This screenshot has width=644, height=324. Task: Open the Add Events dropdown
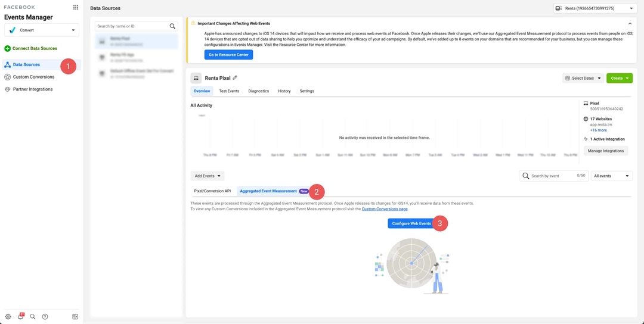(x=208, y=176)
